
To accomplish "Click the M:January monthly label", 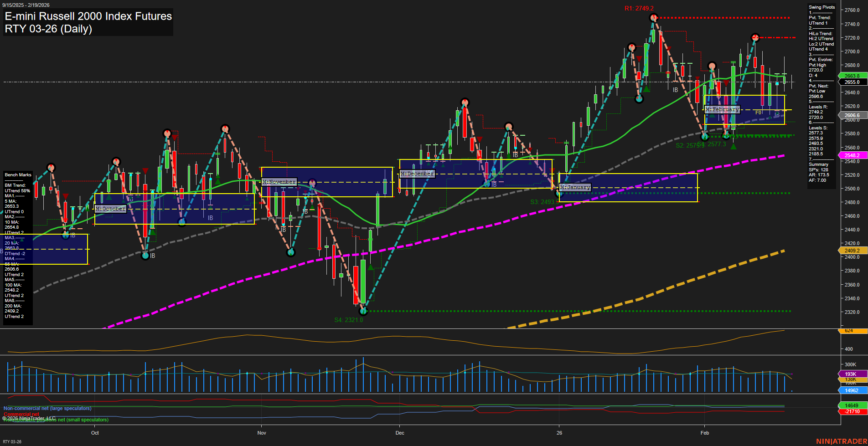I will pyautogui.click(x=575, y=187).
